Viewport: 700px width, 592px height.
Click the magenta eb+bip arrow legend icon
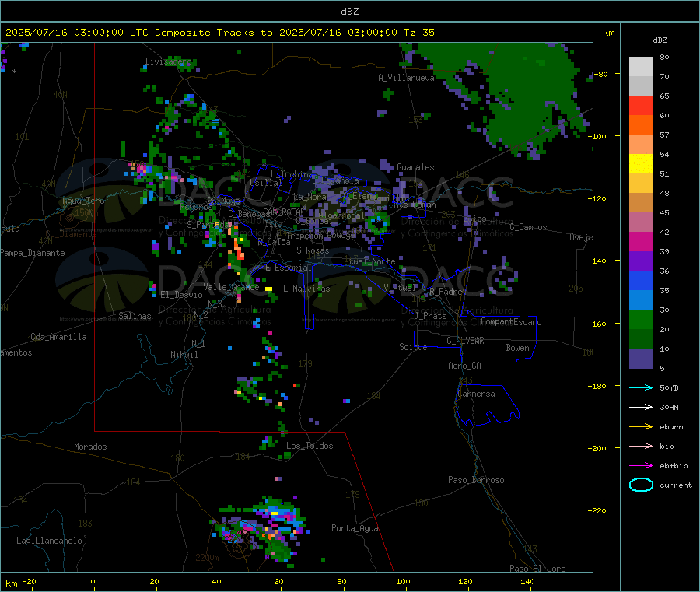[641, 465]
